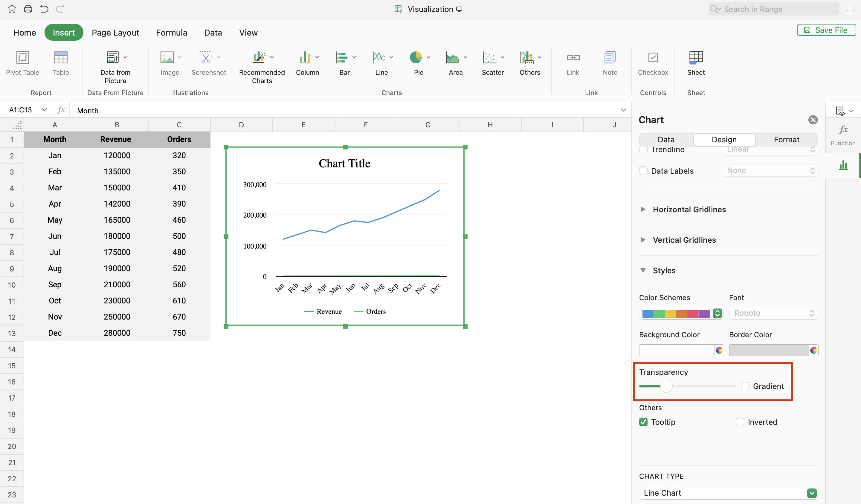The image size is (861, 504).
Task: Click the Recommended Charts icon
Action: point(259,57)
